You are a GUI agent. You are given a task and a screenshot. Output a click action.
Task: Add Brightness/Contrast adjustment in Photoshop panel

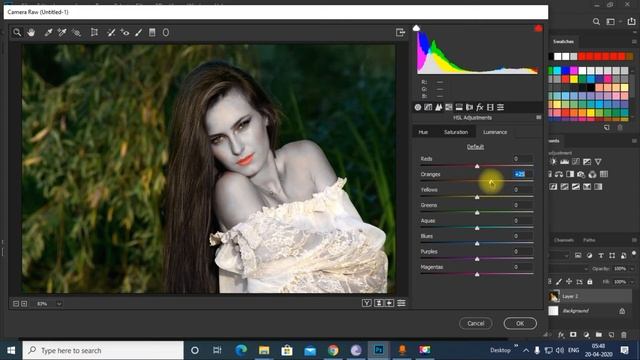pyautogui.click(x=553, y=162)
